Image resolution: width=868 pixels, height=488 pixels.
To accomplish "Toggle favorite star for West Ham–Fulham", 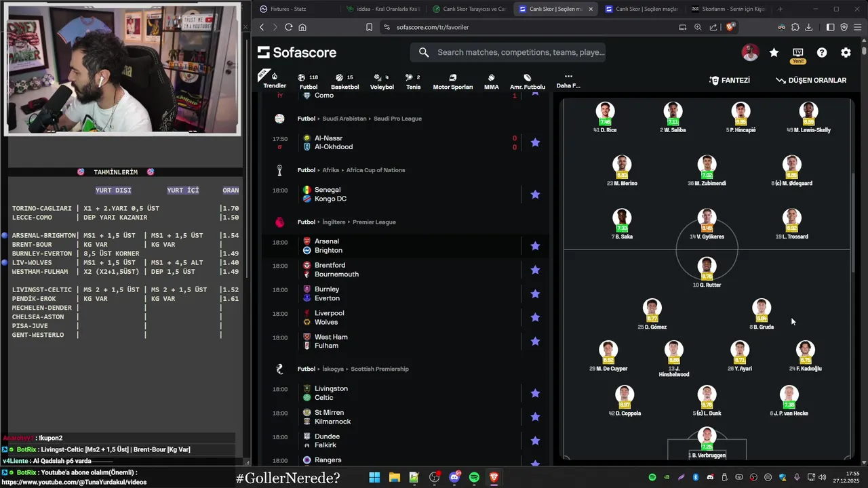I will coord(535,341).
